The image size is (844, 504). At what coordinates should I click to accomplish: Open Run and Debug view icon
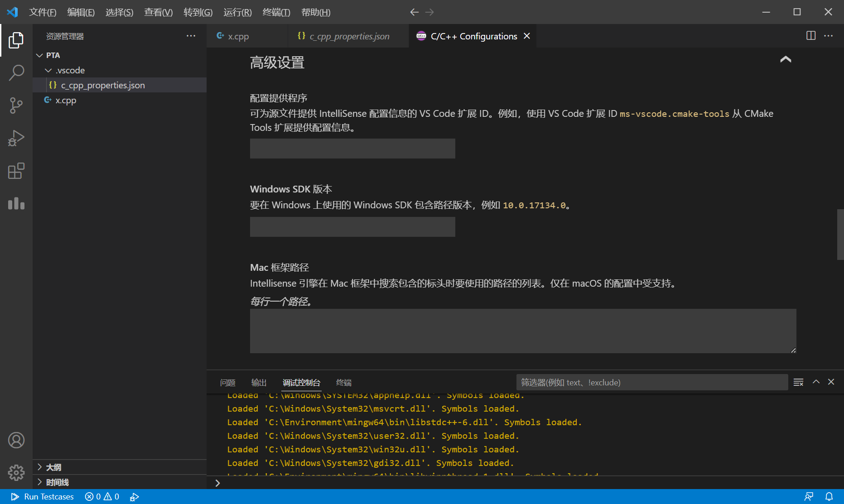(16, 138)
